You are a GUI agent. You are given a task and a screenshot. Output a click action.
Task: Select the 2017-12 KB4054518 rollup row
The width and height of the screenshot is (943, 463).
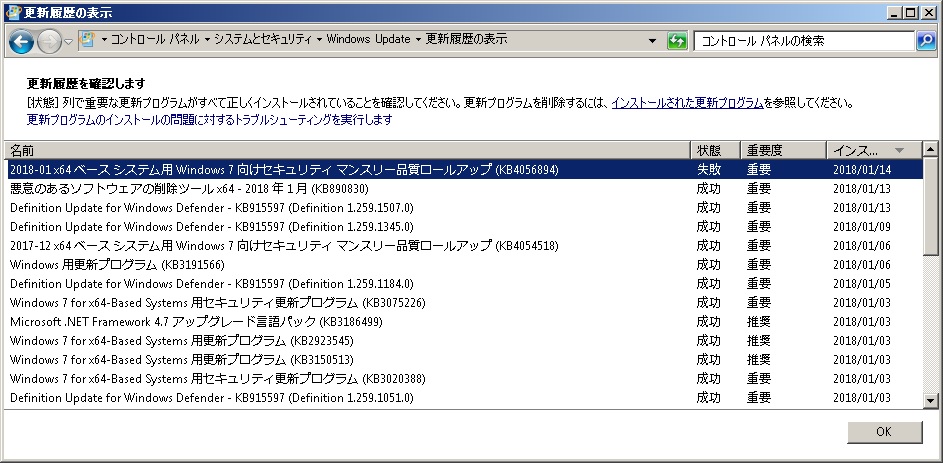pos(465,246)
